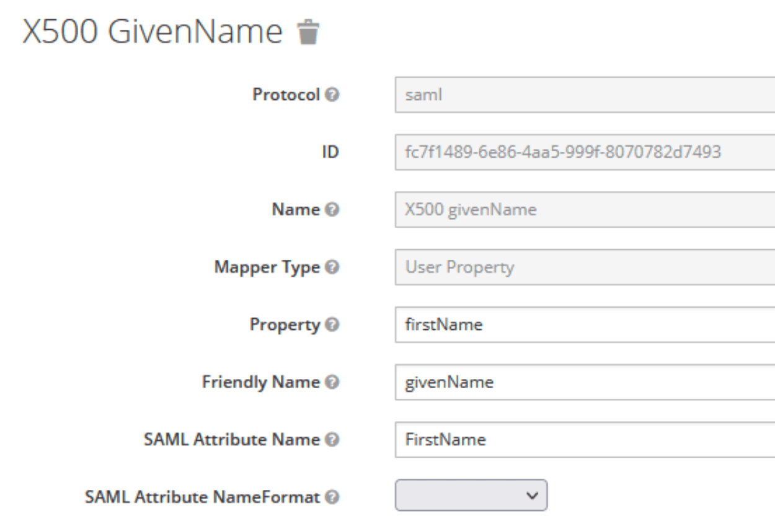Click the Friendly Name field with givenName
The height and width of the screenshot is (532, 775).
[585, 383]
